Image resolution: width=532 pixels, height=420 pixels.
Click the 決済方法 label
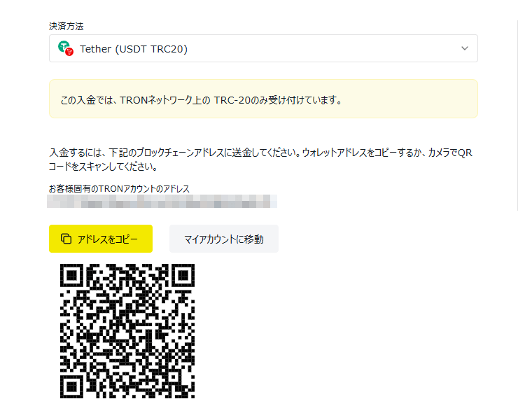pos(66,26)
